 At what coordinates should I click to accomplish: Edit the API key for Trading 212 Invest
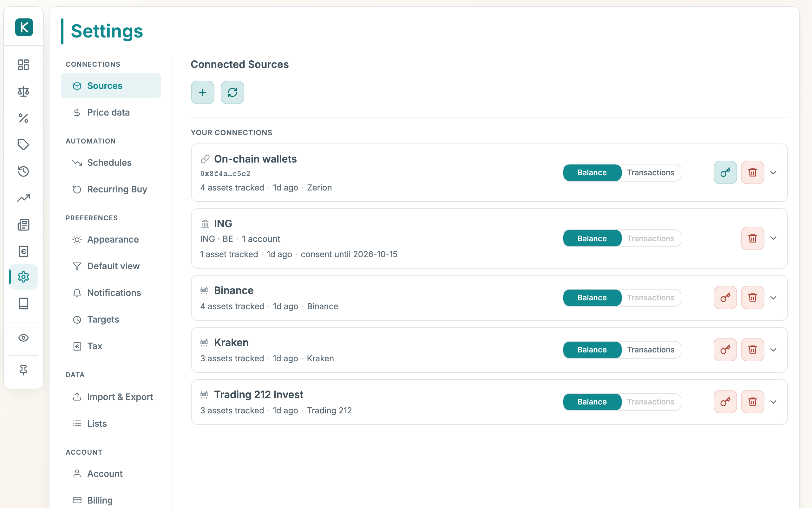(x=725, y=402)
